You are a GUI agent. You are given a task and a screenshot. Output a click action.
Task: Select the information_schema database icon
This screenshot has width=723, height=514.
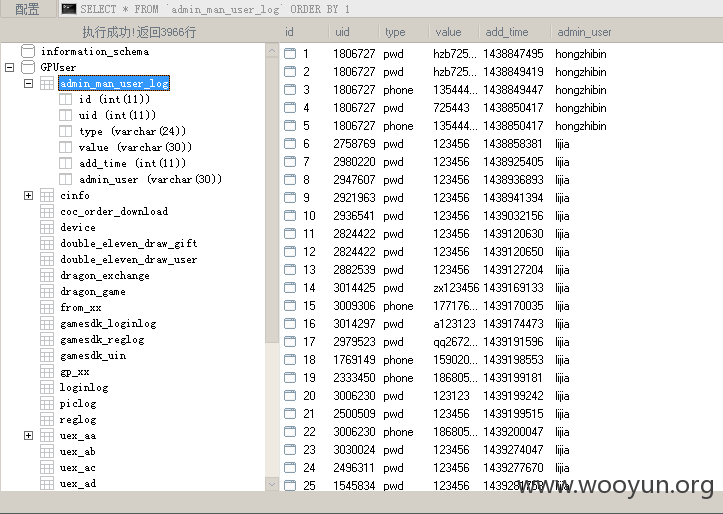click(28, 51)
